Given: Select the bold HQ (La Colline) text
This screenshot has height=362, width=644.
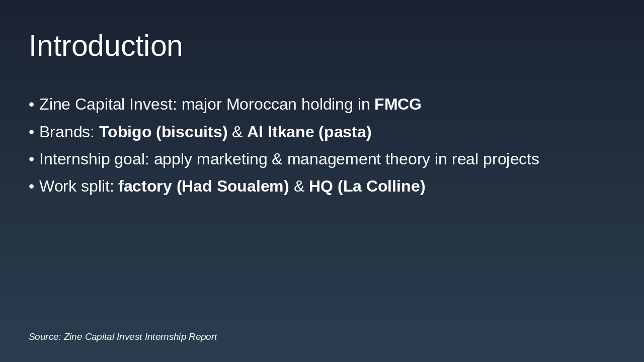Looking at the screenshot, I should point(367,187).
